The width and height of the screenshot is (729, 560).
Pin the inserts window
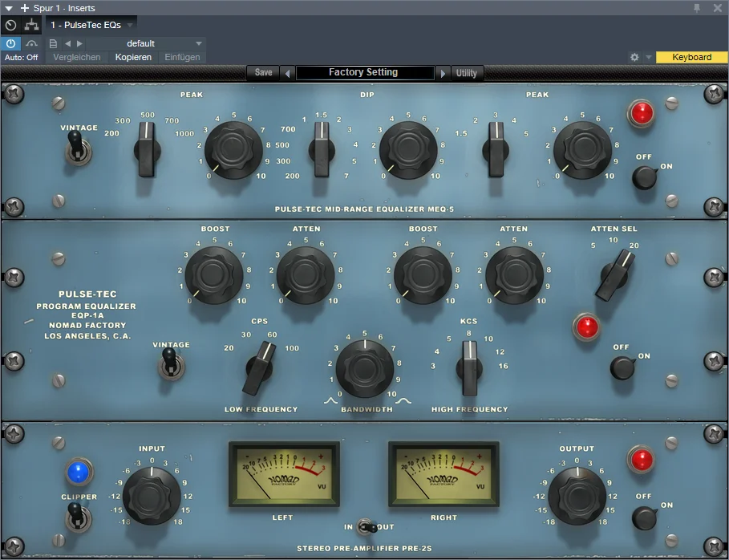[697, 8]
